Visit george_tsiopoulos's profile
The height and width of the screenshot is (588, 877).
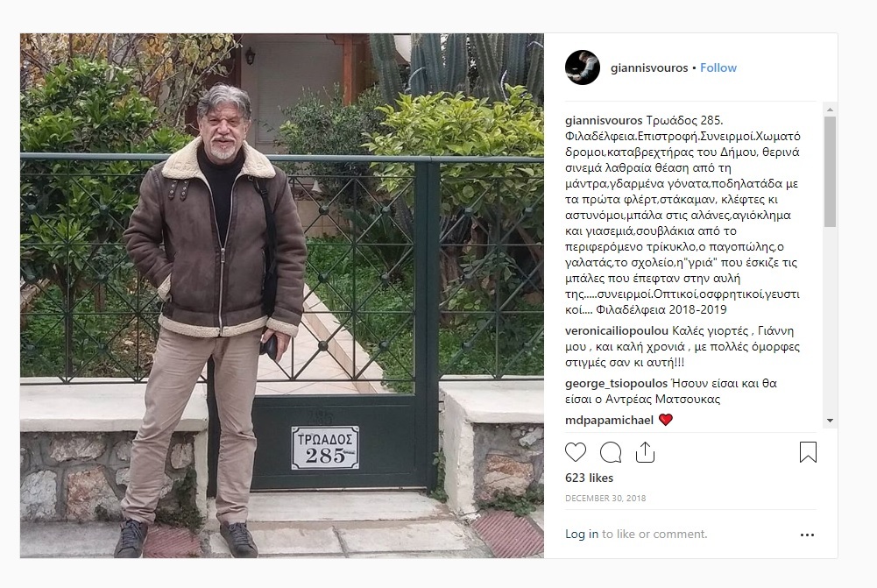pos(617,383)
